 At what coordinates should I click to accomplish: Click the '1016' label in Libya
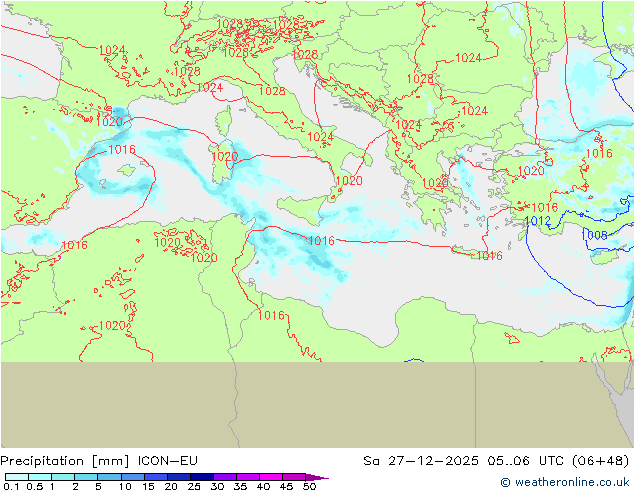click(x=271, y=315)
